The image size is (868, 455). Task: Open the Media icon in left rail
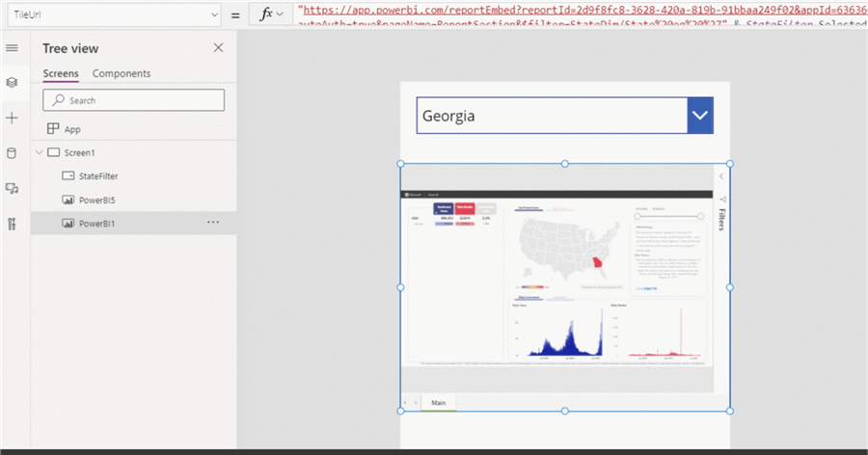[12, 189]
